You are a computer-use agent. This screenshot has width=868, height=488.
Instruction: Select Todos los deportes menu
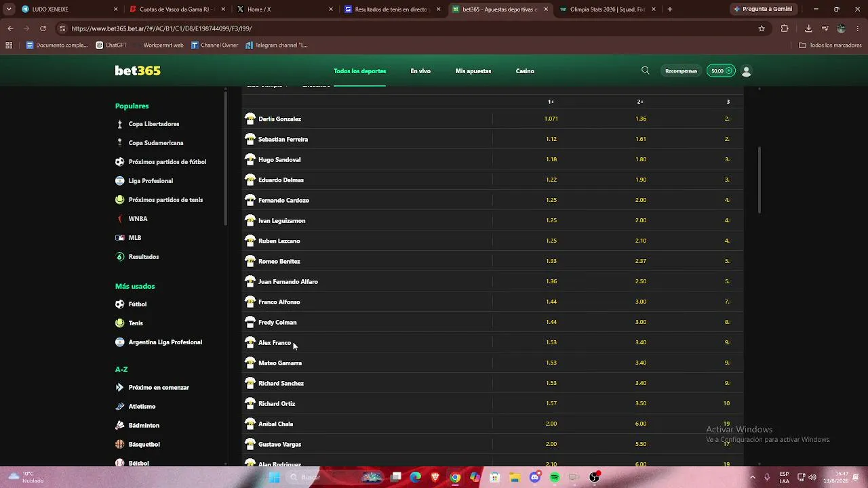(x=359, y=71)
